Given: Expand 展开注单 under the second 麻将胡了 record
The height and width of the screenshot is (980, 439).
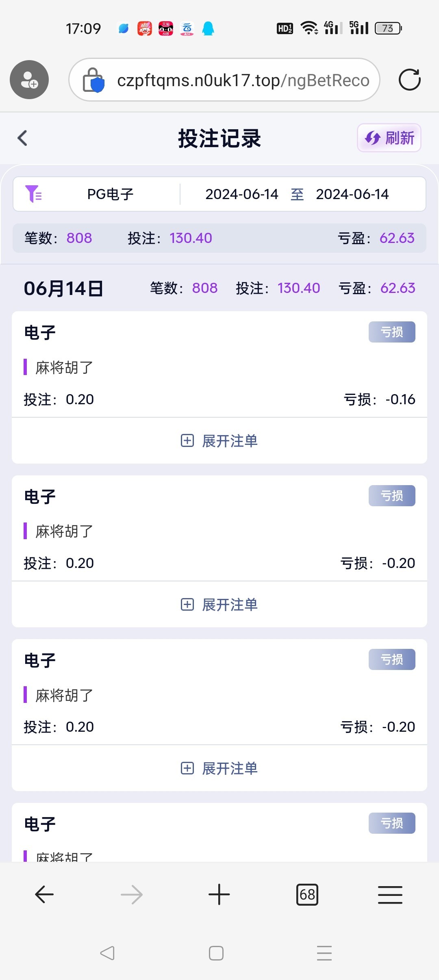Looking at the screenshot, I should coord(219,605).
